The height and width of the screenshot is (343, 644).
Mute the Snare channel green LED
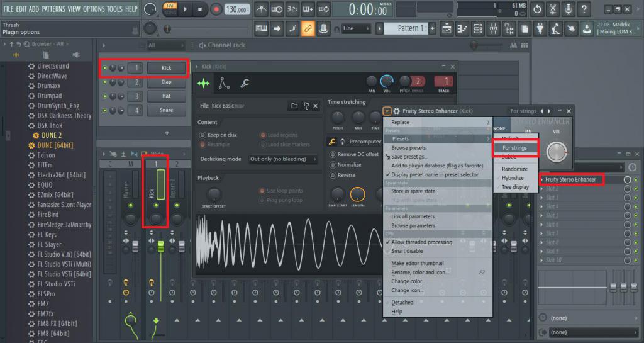[x=105, y=111]
